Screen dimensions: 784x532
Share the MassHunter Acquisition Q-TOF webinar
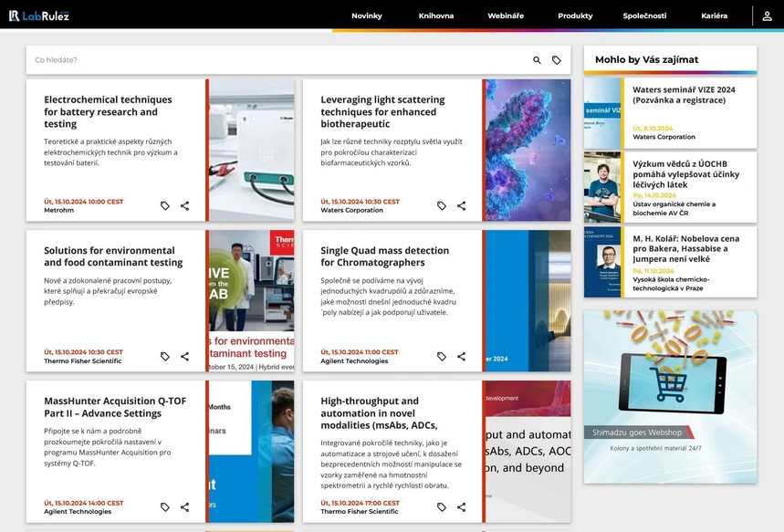tap(184, 507)
